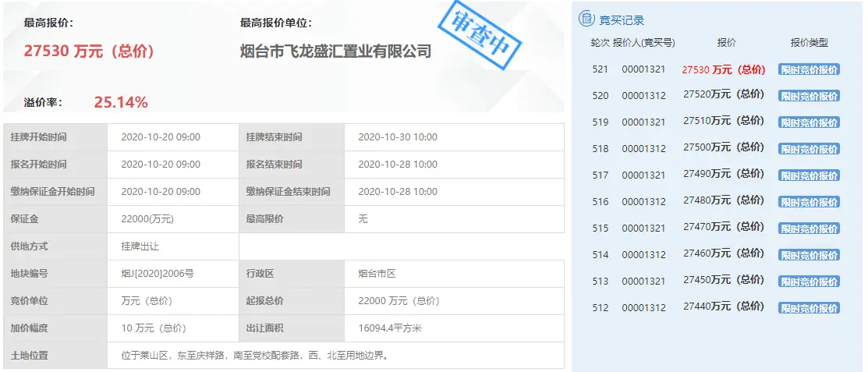Select the red 27530 万元 bid price in round 521
Image resolution: width=868 pixels, height=372 pixels.
click(724, 69)
